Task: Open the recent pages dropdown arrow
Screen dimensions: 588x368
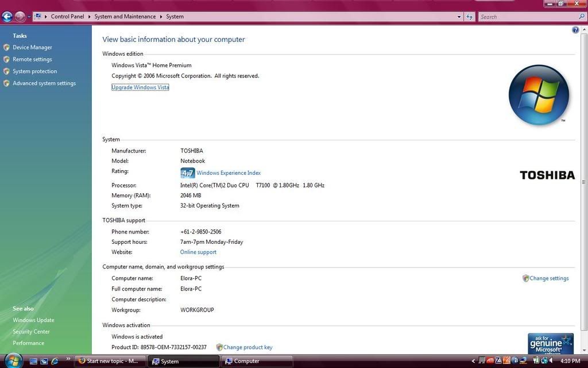Action: click(29, 17)
